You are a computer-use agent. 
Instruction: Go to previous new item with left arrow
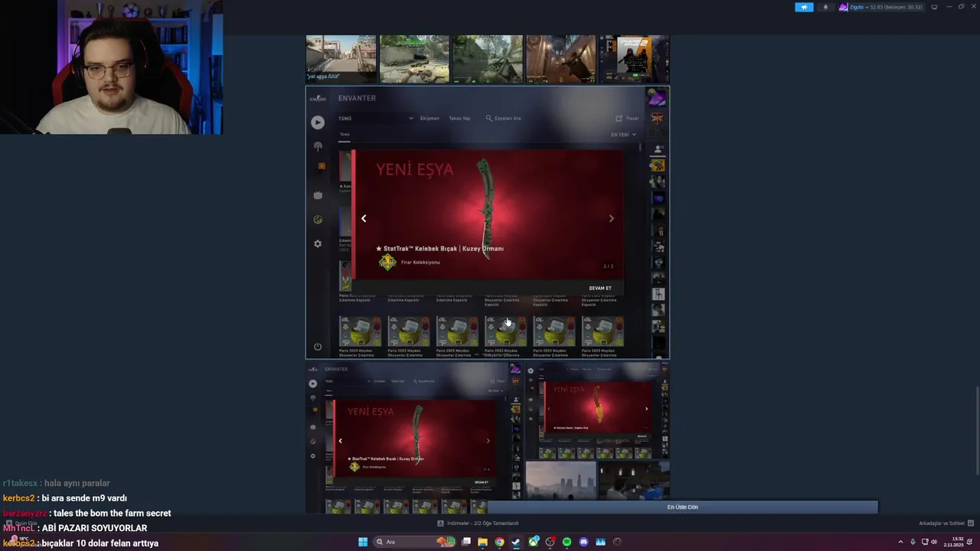(364, 219)
